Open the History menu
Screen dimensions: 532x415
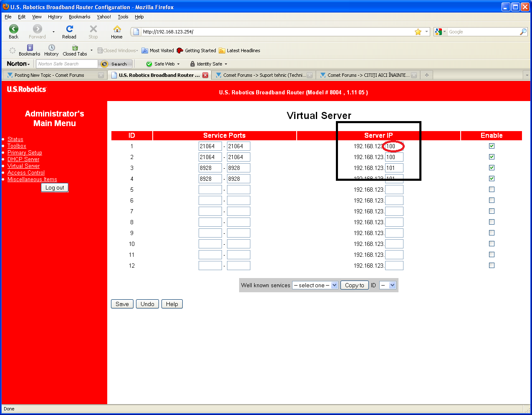click(x=55, y=17)
